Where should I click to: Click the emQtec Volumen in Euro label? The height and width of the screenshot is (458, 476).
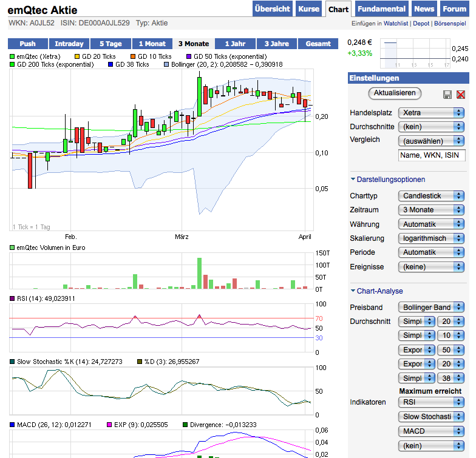51,248
